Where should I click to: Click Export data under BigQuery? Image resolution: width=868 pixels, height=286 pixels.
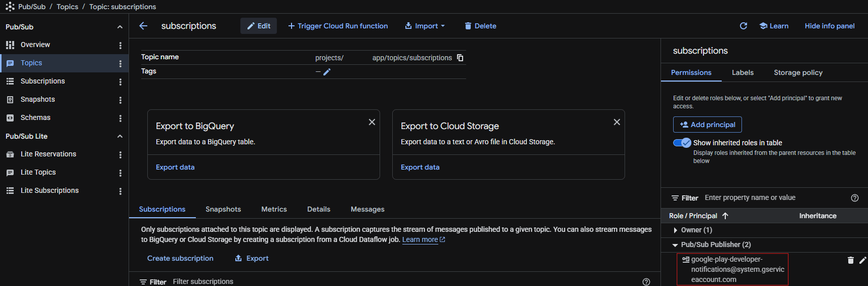(x=175, y=167)
